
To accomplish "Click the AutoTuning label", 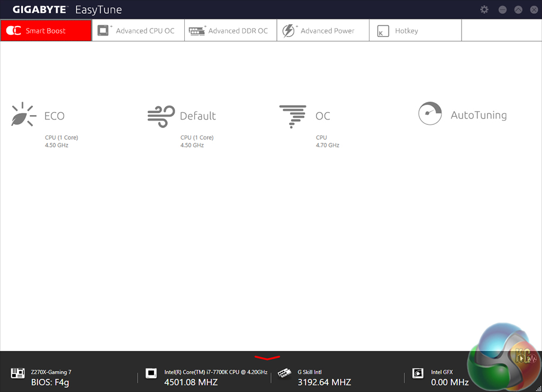I will [478, 115].
